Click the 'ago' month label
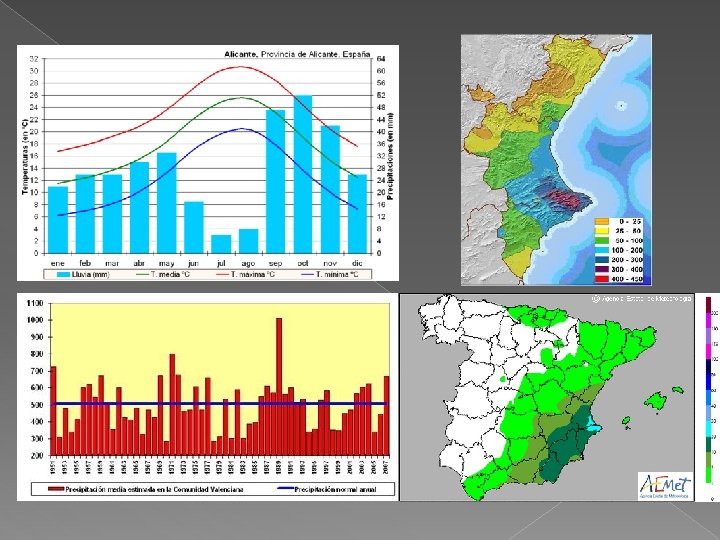This screenshot has width=720, height=540. (x=248, y=264)
